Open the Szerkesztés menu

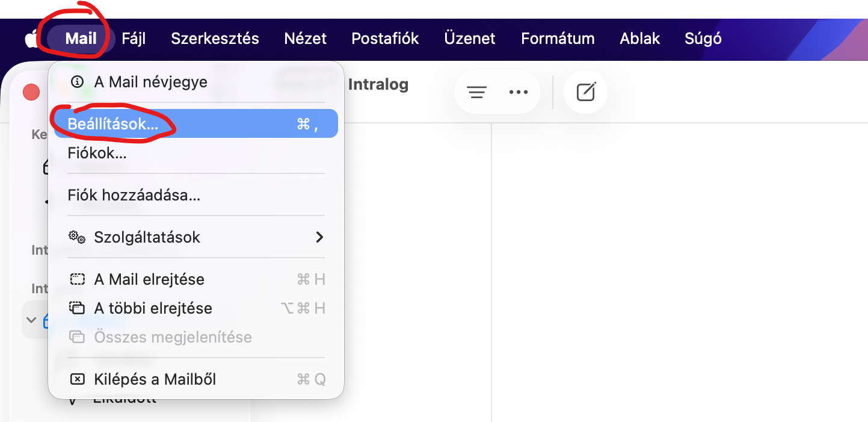tap(215, 39)
